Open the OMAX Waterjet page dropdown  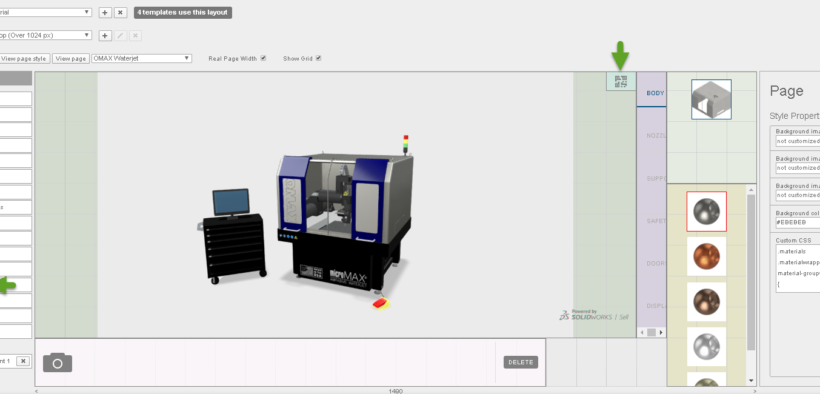coord(142,59)
